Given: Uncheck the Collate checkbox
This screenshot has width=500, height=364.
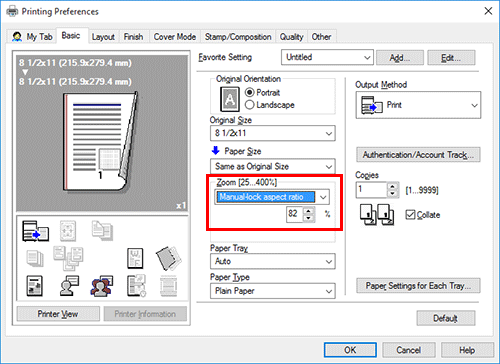Looking at the screenshot, I should click(x=410, y=215).
